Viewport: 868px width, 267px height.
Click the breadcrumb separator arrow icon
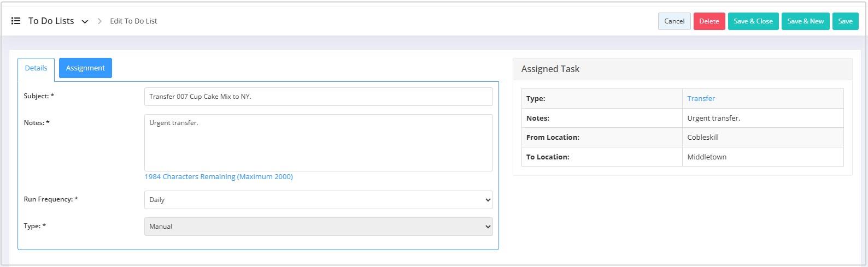99,21
